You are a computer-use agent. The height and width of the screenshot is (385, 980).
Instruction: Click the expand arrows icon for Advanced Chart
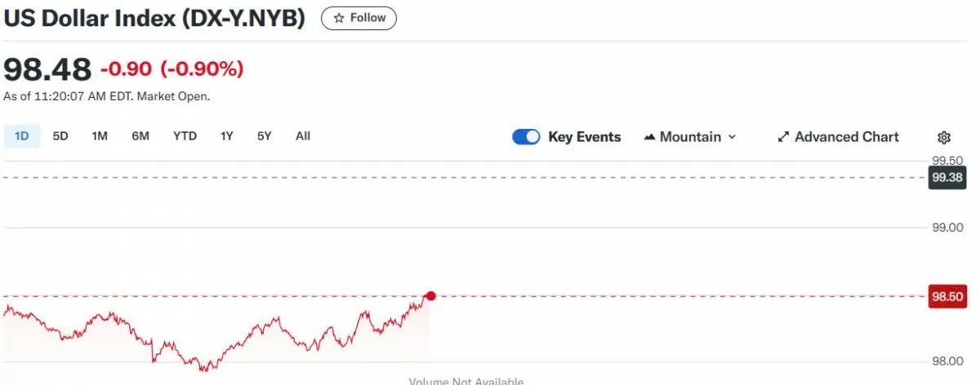coord(783,137)
